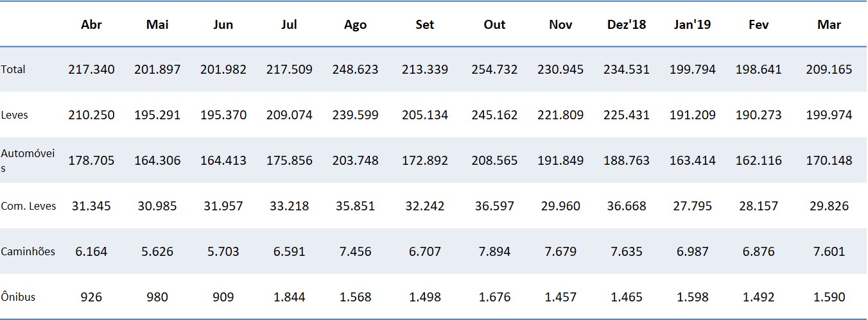Screen dimensions: 868x320
Task: Click Ônibus value 1.844 for Jul
Action: click(x=289, y=297)
